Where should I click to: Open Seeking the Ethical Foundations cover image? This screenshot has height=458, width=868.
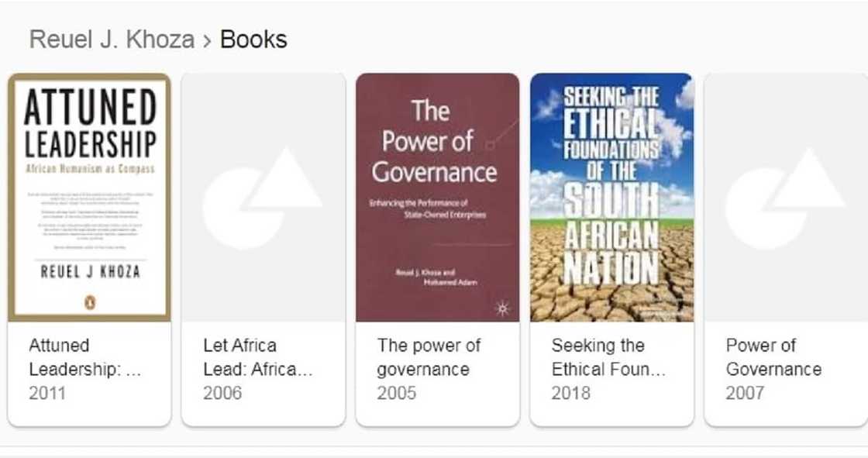(x=611, y=198)
